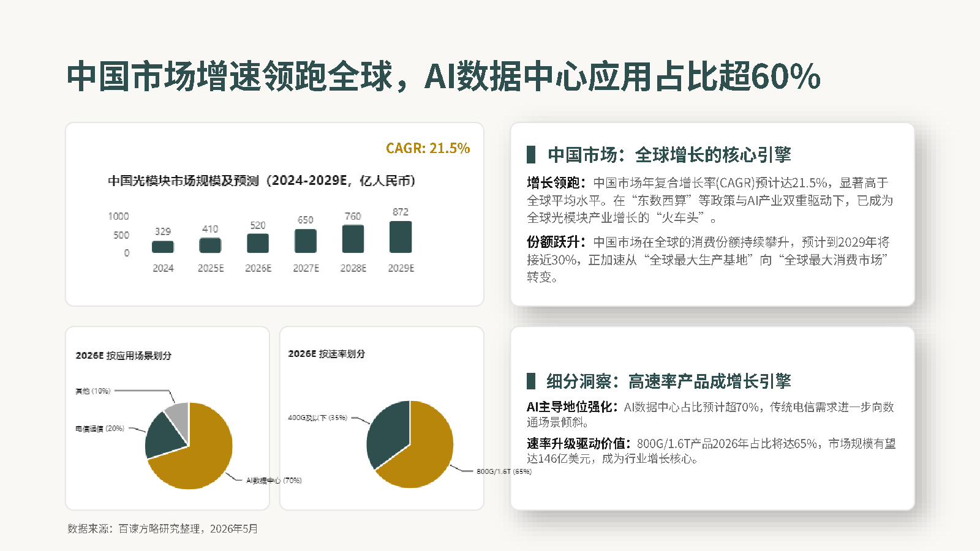This screenshot has width=980, height=551.
Task: Select the CAGR: 21.5% label
Action: (428, 148)
